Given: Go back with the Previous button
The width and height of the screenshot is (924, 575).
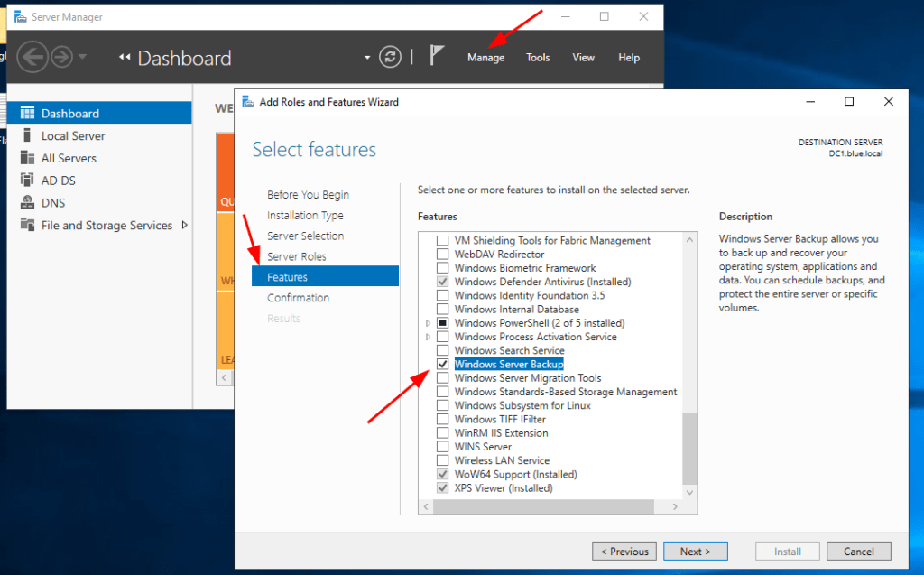Looking at the screenshot, I should coord(624,552).
